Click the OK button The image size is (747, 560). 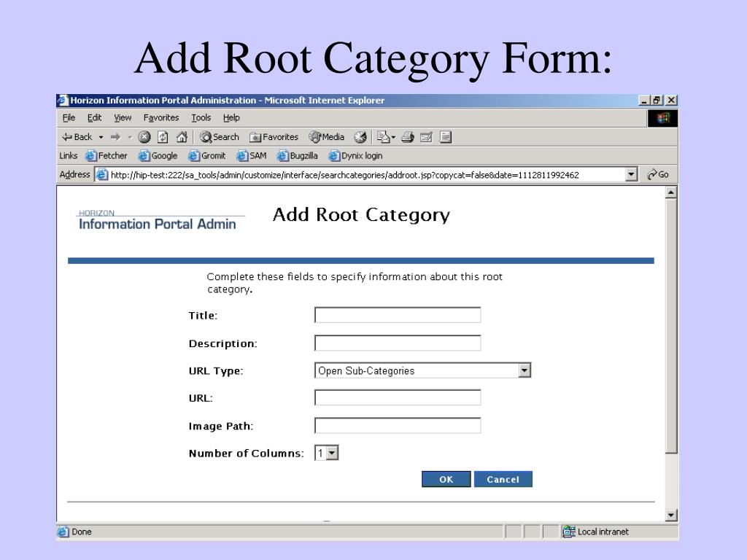tap(446, 479)
